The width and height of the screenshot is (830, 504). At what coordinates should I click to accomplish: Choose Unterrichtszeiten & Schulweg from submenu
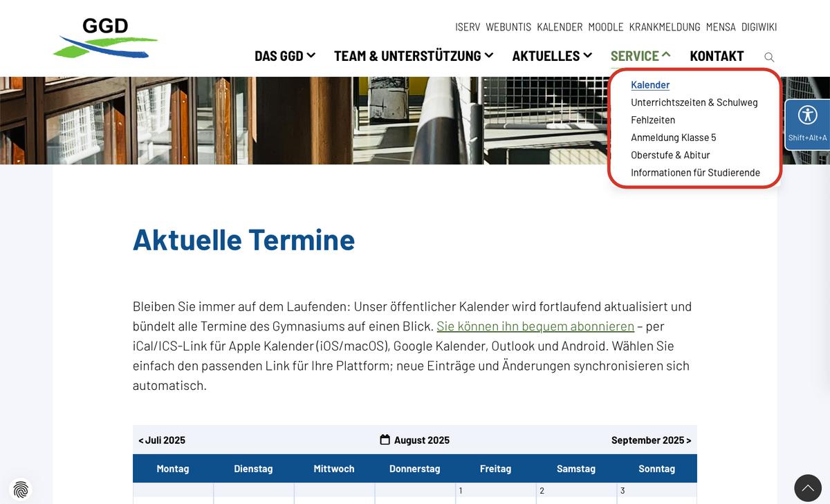(694, 102)
